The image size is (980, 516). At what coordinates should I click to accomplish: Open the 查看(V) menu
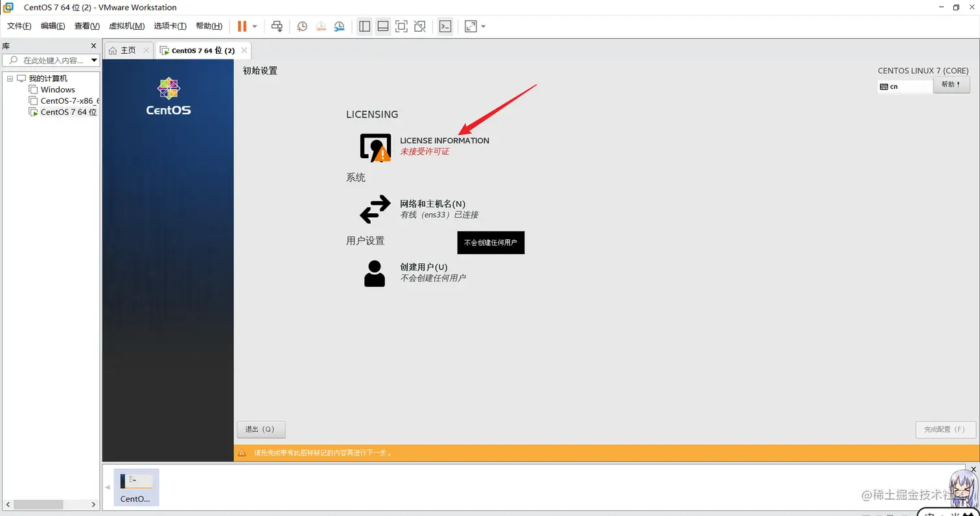pos(87,26)
